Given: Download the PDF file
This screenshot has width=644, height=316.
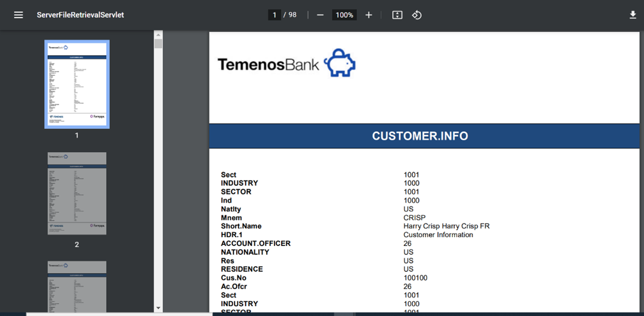Looking at the screenshot, I should coord(633,15).
